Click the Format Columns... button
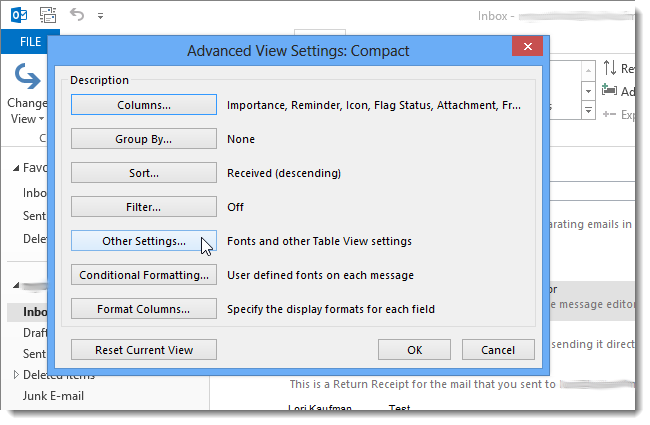 143,308
